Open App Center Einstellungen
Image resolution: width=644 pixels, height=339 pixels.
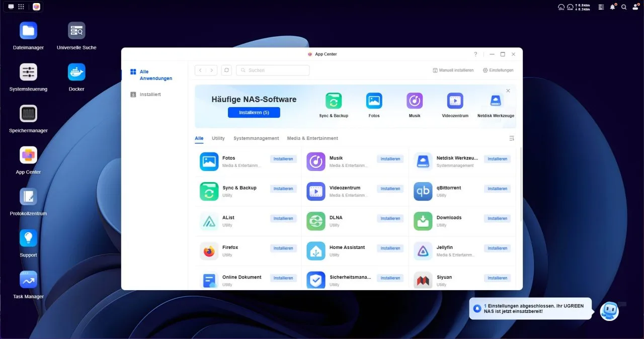(498, 70)
